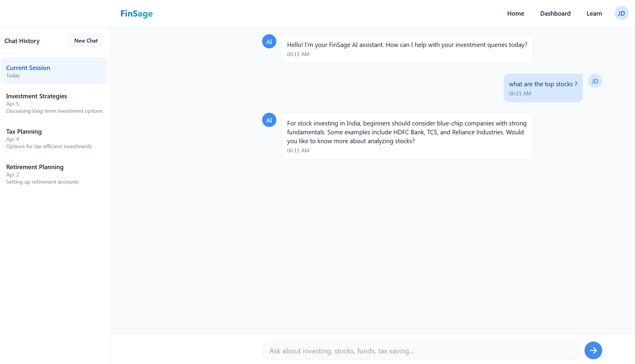Click the AI avatar beside greeting message
This screenshot has width=635, height=364.
[x=269, y=42]
